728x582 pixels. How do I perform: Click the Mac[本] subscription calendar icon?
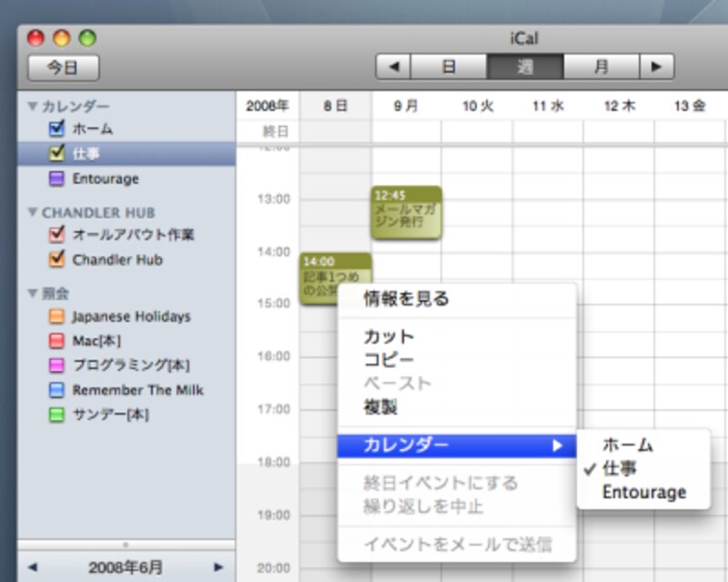[x=56, y=342]
